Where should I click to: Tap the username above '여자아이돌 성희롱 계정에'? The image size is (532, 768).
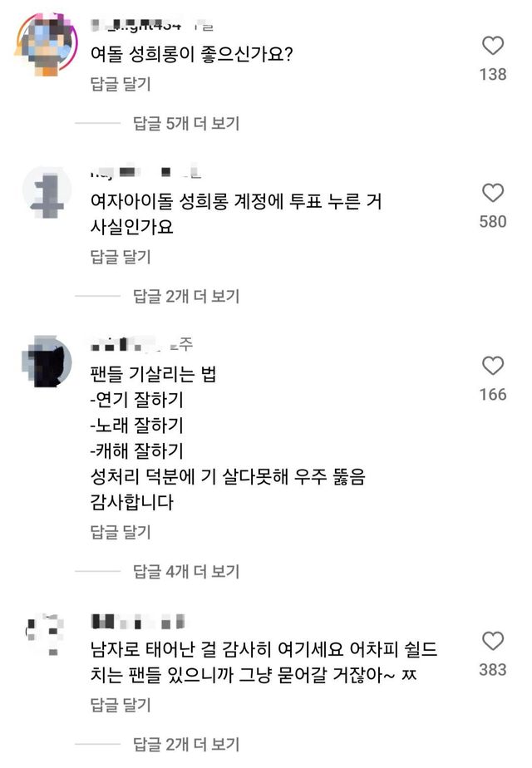[143, 173]
